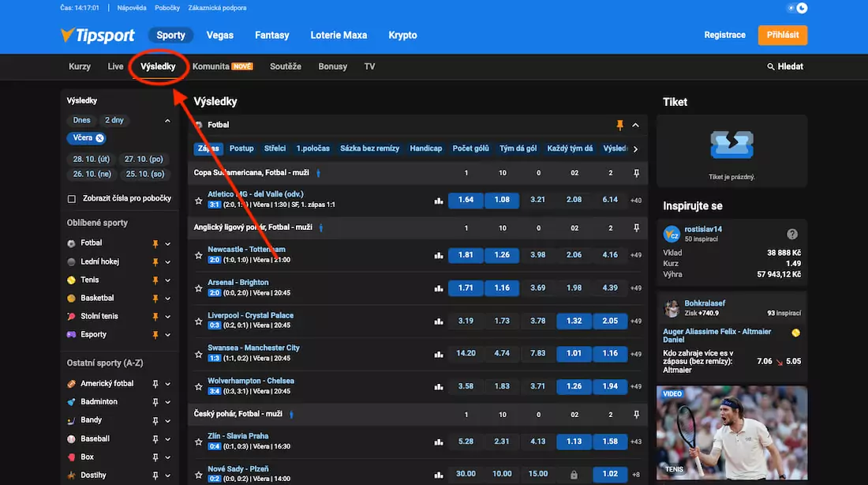This screenshot has height=485, width=868.
Task: Click the Lední hokej puck icon
Action: pyautogui.click(x=71, y=261)
